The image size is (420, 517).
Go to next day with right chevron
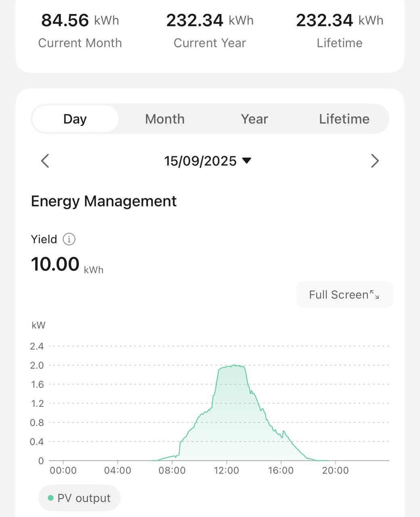click(x=375, y=161)
